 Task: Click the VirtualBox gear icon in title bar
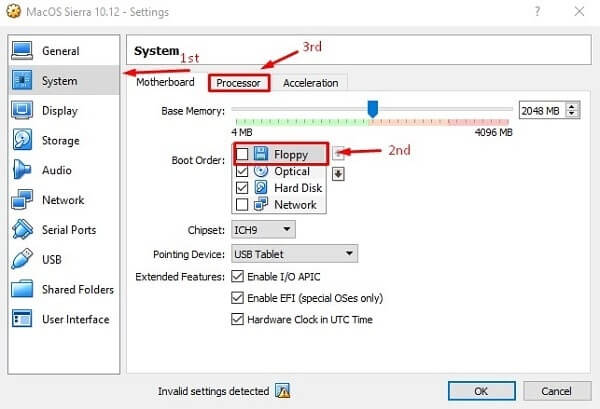pyautogui.click(x=14, y=11)
